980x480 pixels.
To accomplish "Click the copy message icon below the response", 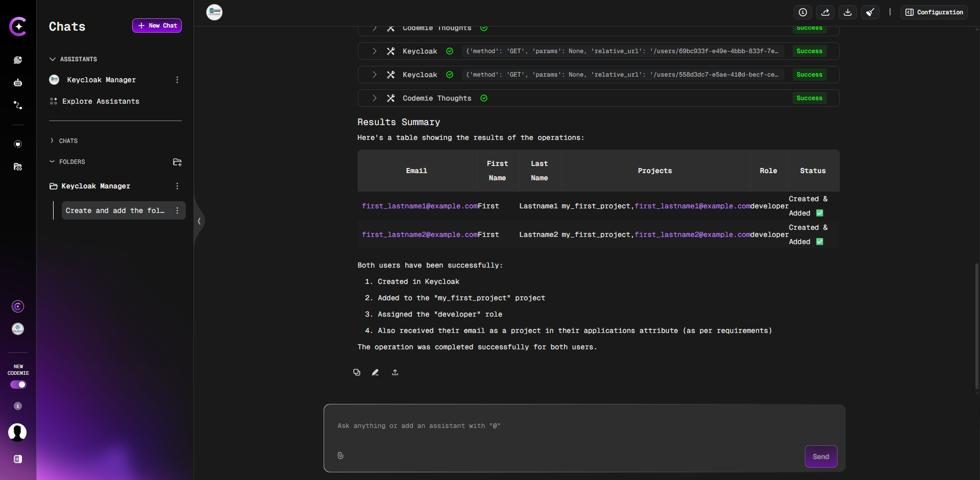I will (357, 372).
